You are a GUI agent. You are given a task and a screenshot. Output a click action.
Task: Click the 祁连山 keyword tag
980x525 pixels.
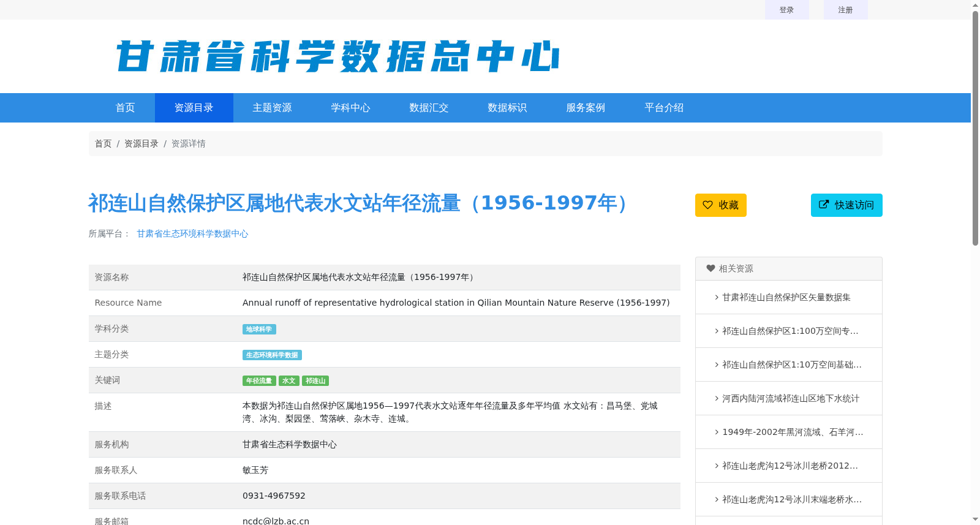tap(315, 381)
